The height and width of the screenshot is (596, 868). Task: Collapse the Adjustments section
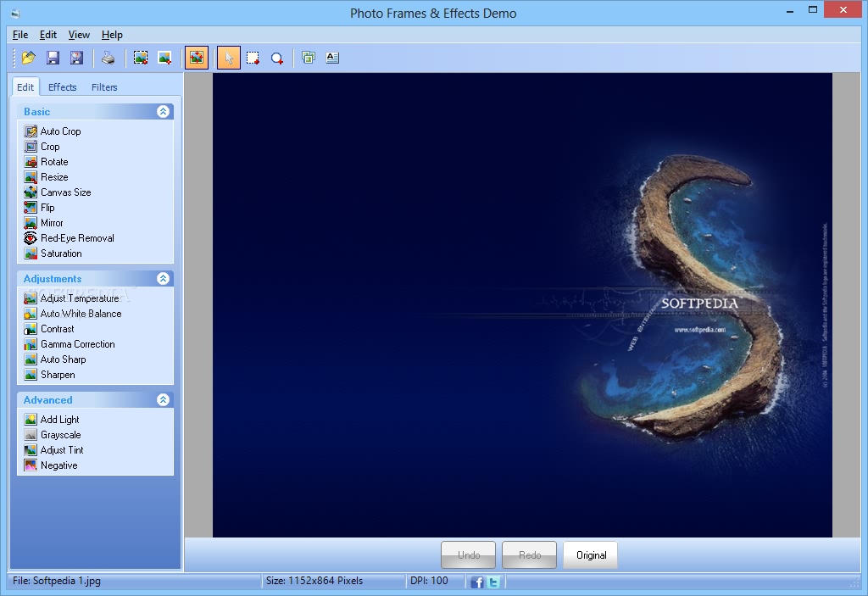[x=163, y=278]
